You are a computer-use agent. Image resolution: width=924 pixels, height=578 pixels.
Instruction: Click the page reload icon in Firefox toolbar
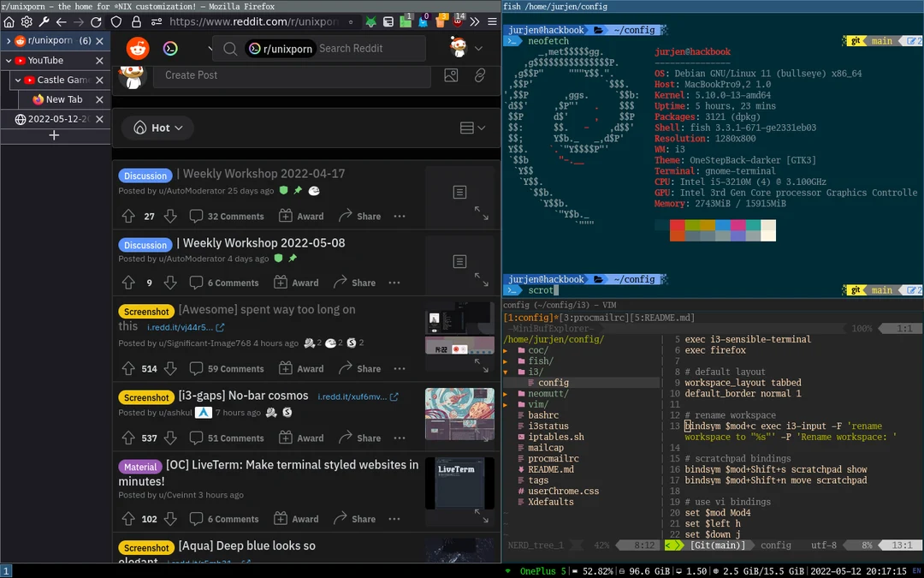pos(96,22)
